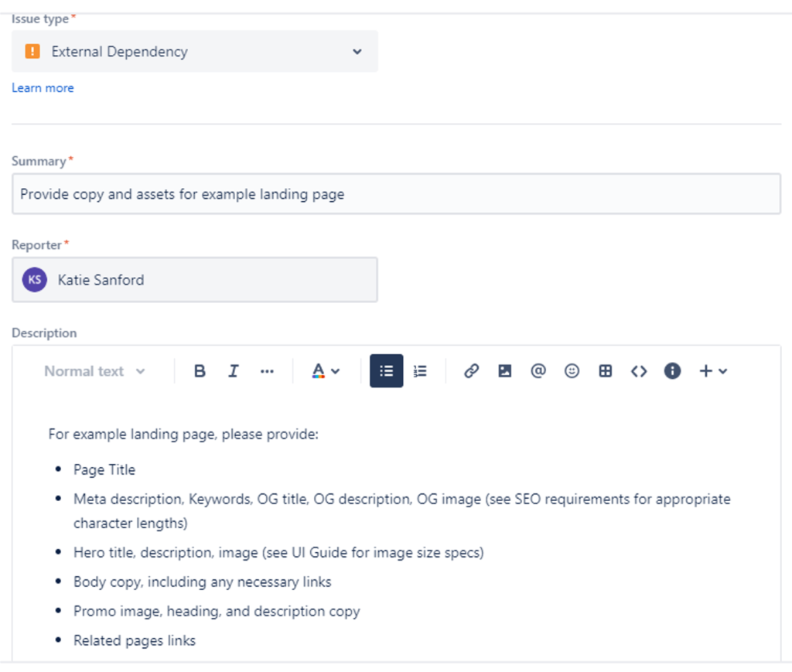The width and height of the screenshot is (792, 672).
Task: Expand the insert plus menu in the toolbar
Action: 712,370
